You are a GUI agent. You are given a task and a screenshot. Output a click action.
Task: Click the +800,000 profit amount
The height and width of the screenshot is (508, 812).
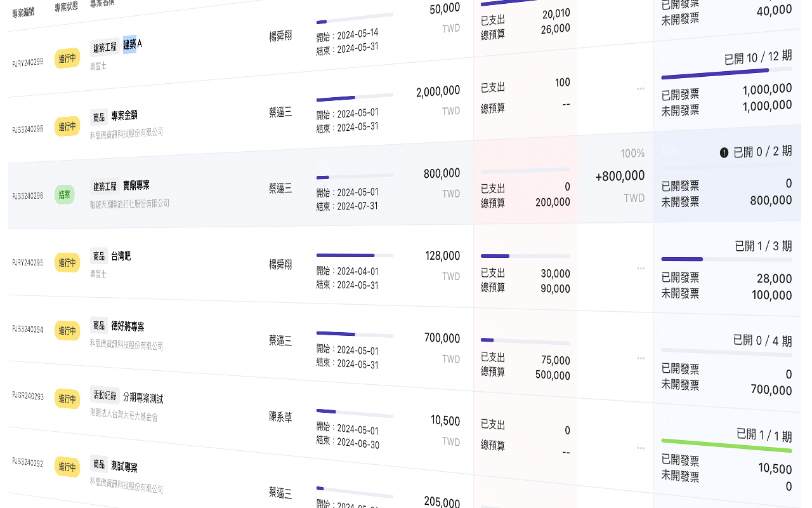[x=620, y=176]
